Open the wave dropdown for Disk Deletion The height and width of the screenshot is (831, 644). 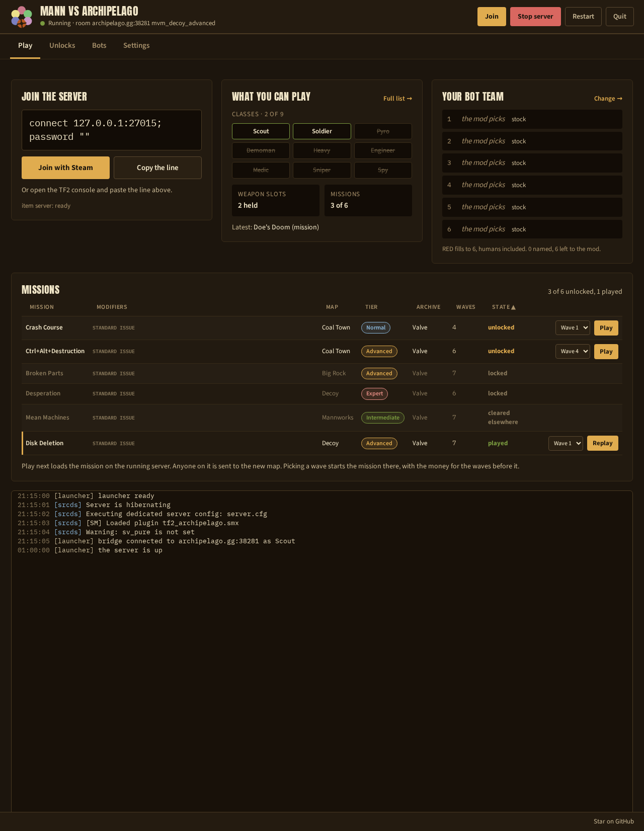[x=566, y=443]
